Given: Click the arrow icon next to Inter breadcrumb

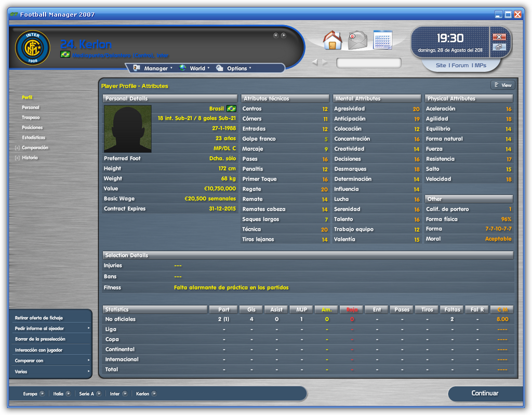Looking at the screenshot, I should tap(125, 394).
